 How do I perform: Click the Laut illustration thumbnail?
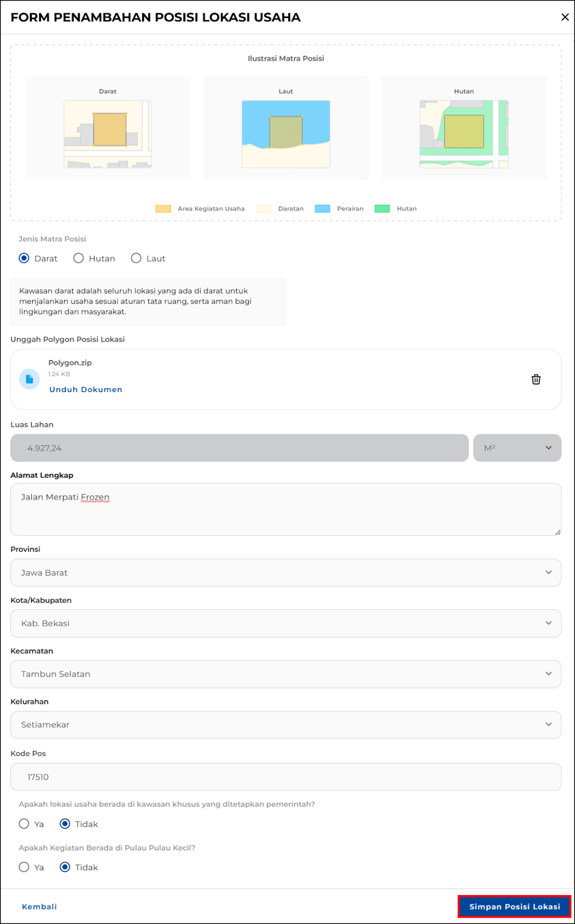pos(285,134)
